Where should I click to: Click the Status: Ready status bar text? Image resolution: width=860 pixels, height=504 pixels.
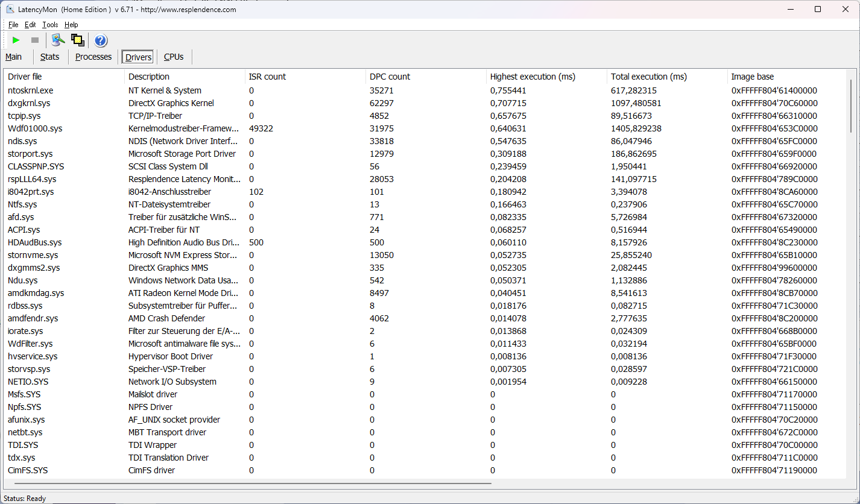pos(25,499)
